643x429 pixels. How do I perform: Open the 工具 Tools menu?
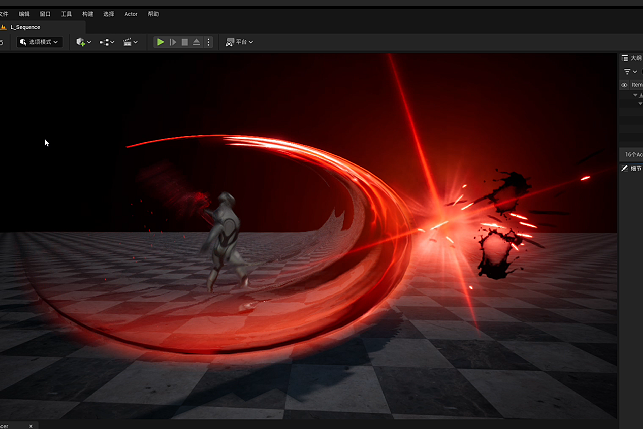[x=66, y=14]
